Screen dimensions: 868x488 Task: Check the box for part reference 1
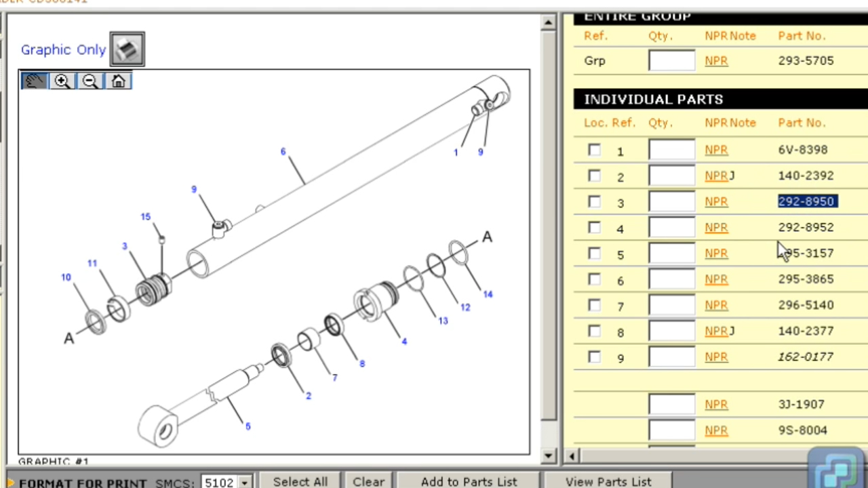point(595,150)
